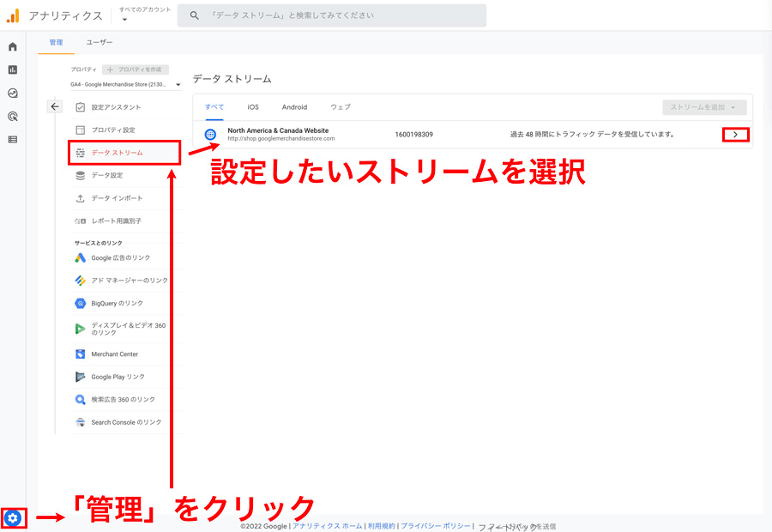Click the データ インポート upload icon
The height and width of the screenshot is (532, 772).
tap(81, 198)
